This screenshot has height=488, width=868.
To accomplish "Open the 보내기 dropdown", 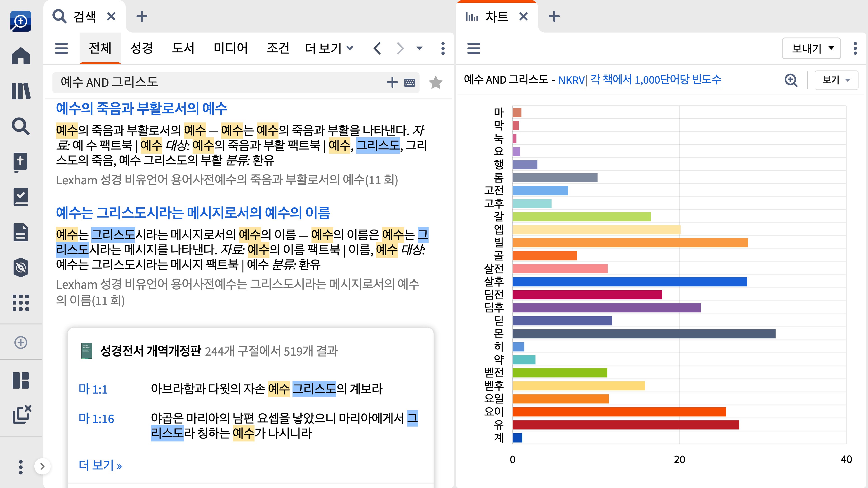I will tap(811, 48).
